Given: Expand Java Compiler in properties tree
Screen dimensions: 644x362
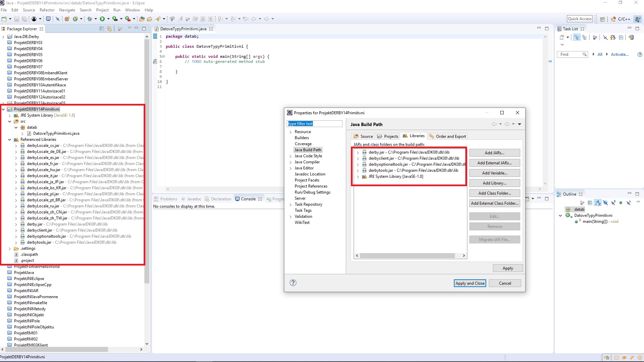Looking at the screenshot, I should click(x=291, y=162).
